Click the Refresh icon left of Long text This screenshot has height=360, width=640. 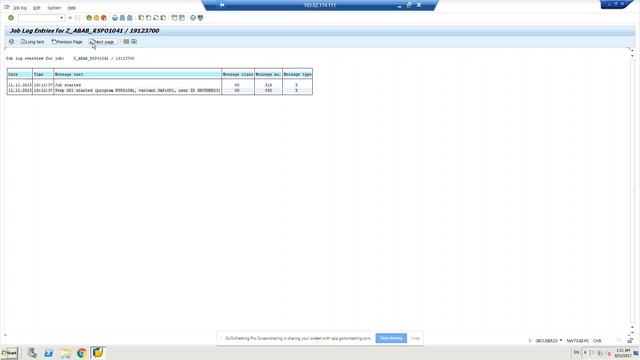pos(11,42)
